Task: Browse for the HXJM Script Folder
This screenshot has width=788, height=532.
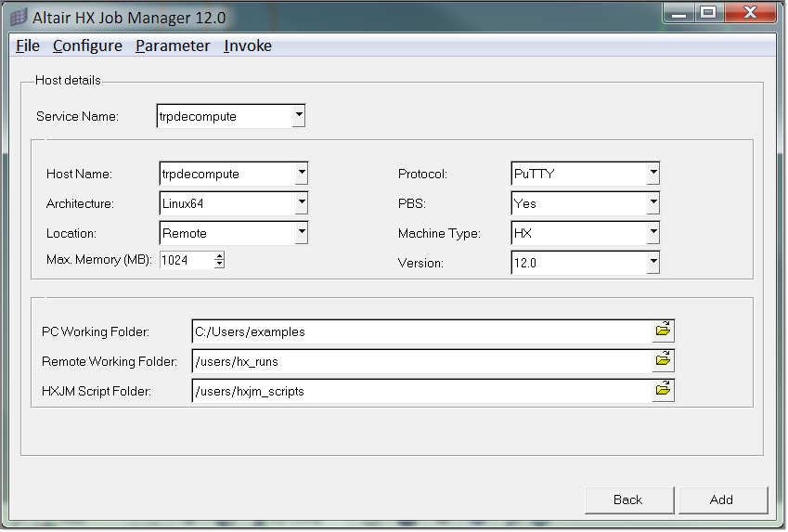Action: tap(663, 390)
